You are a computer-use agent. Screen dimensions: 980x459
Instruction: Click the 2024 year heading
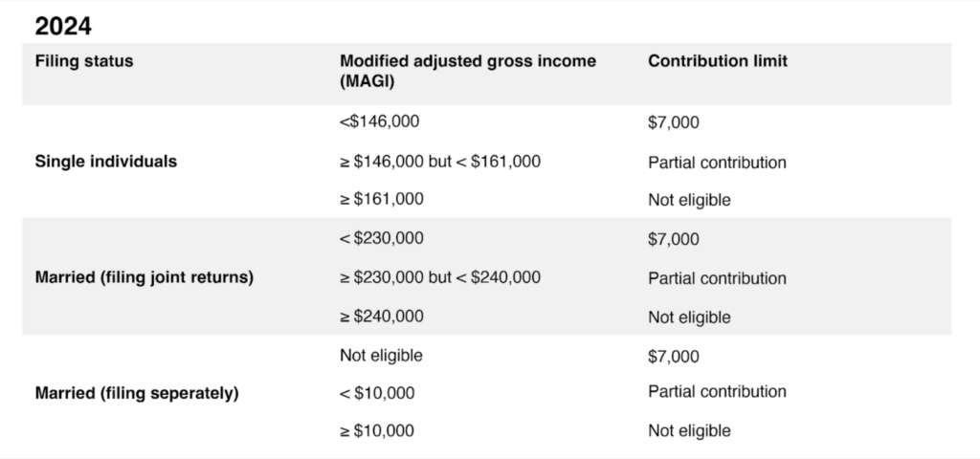(x=63, y=26)
